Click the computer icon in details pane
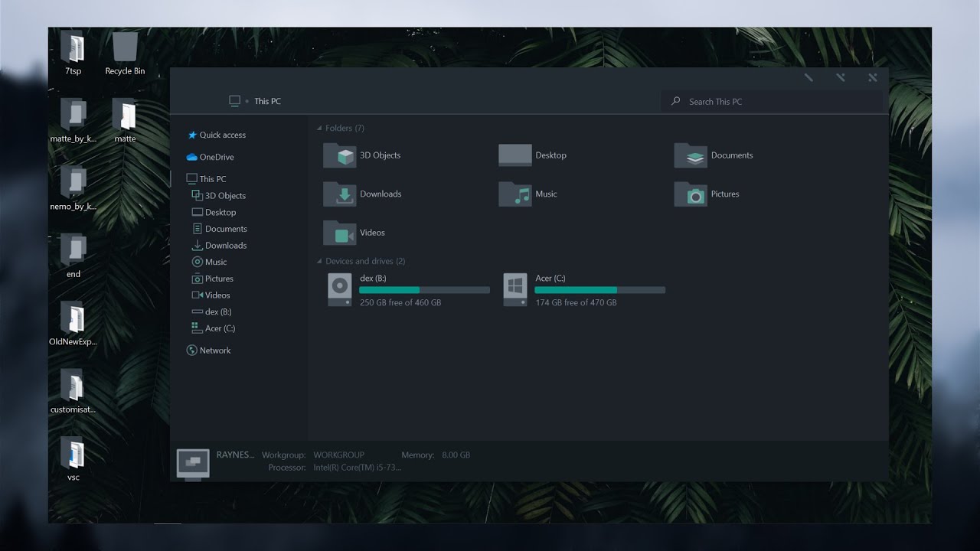Image resolution: width=980 pixels, height=551 pixels. 193,465
